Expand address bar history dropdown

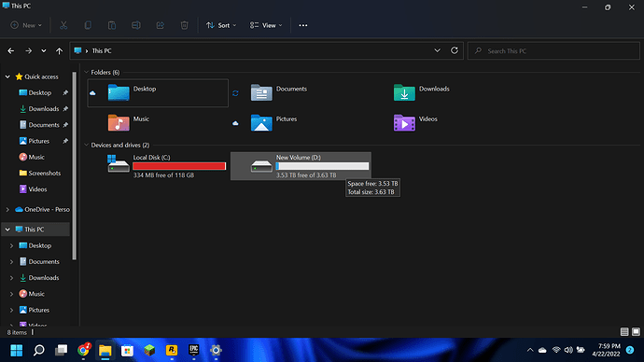coord(437,50)
